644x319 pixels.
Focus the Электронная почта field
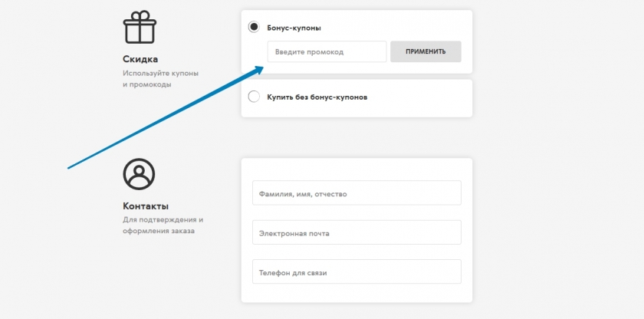pos(356,233)
